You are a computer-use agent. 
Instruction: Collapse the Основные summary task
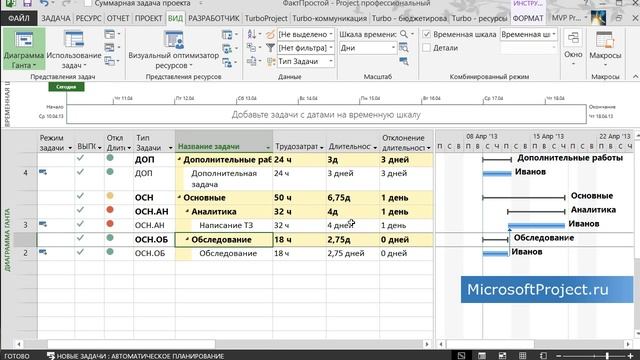179,198
